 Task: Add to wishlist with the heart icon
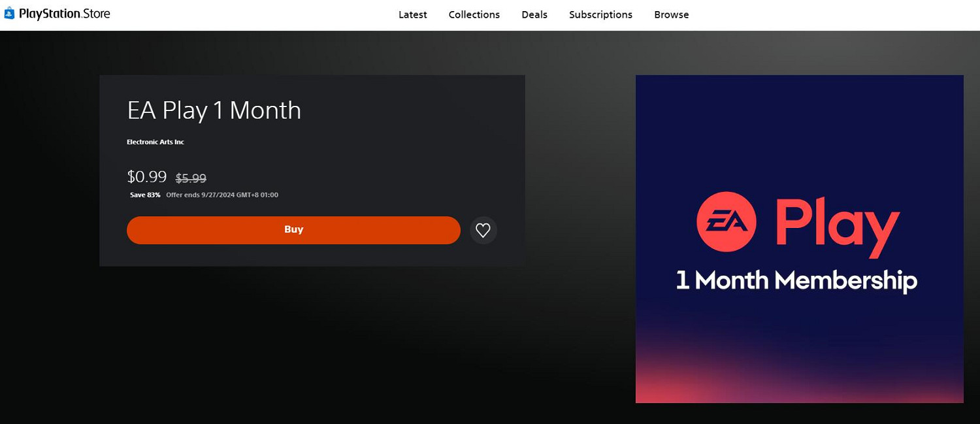483,230
